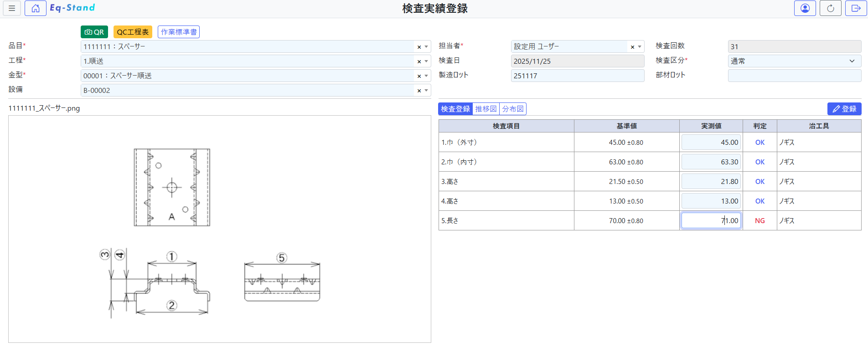This screenshot has width=868, height=357.
Task: Click the 検査項目 column header
Action: 506,126
